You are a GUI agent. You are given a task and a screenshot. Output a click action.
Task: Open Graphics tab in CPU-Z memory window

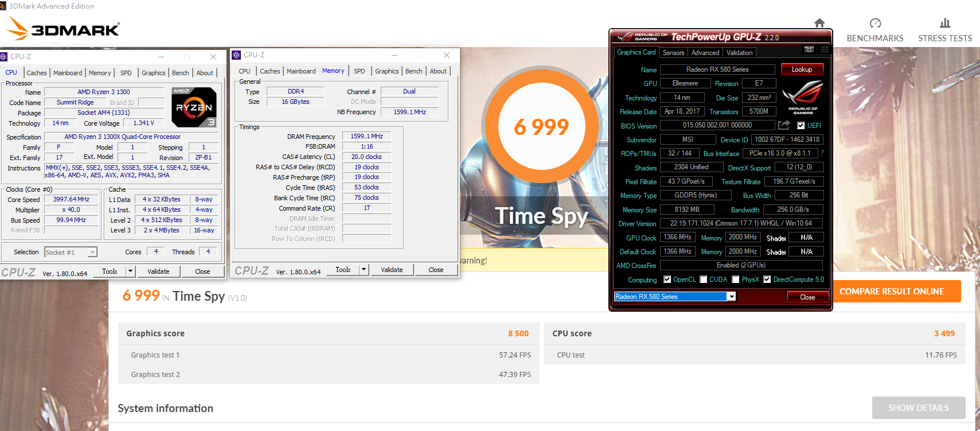tap(387, 71)
